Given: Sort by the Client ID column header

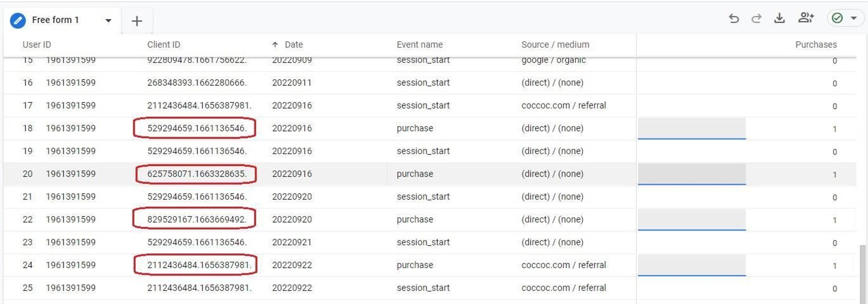Looking at the screenshot, I should pos(163,45).
